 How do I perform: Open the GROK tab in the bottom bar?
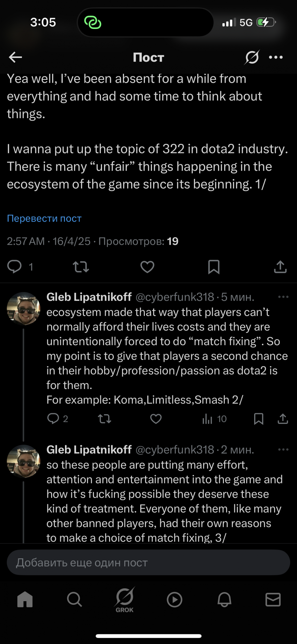(125, 600)
